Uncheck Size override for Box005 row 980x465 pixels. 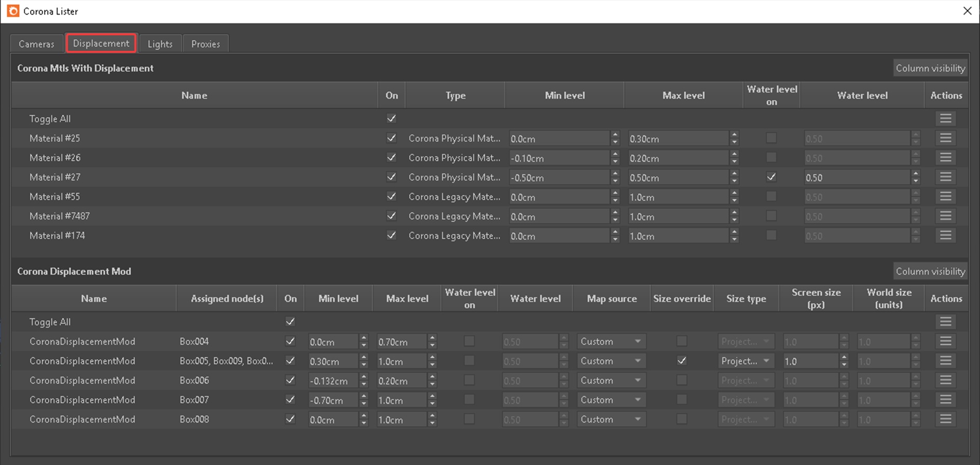pos(682,361)
